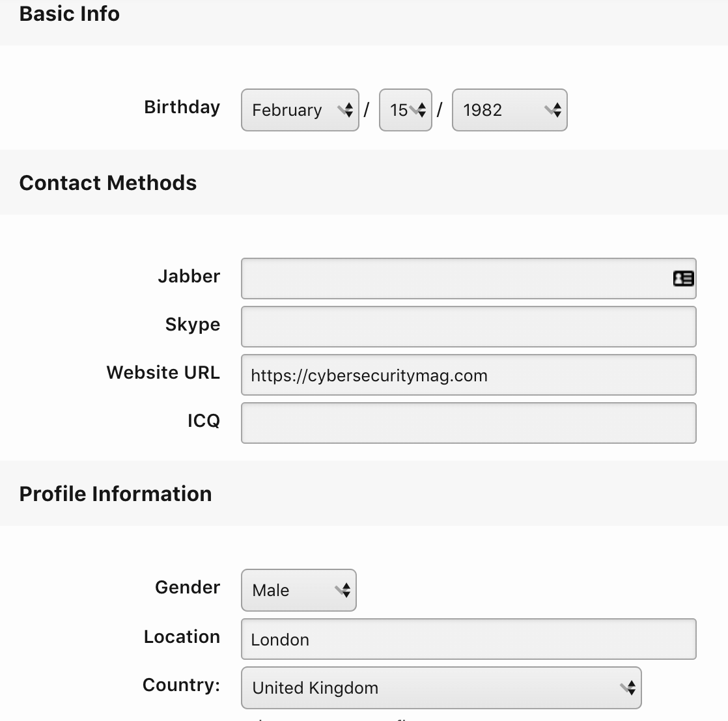Click the Location field containing London
The height and width of the screenshot is (721, 728).
pyautogui.click(x=468, y=639)
